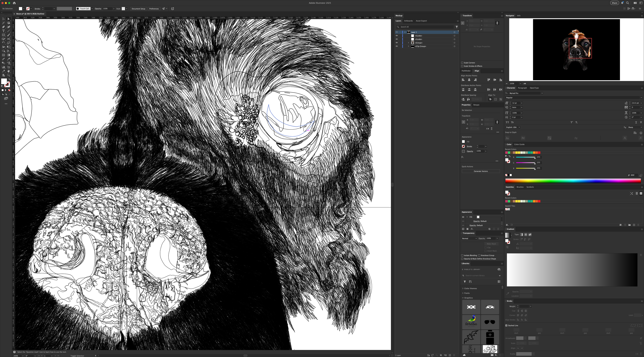644x357 pixels.
Task: Select the Eyedropper tool
Action: [x=9, y=59]
